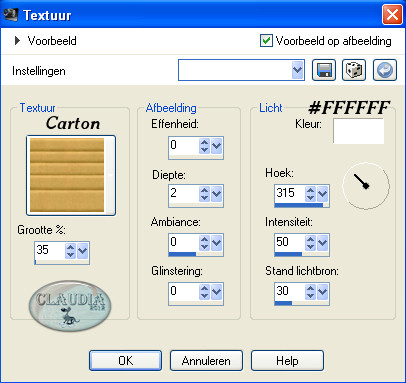Click the Ambiance value field
Viewport: 406px width, 383px height.
[x=183, y=242]
